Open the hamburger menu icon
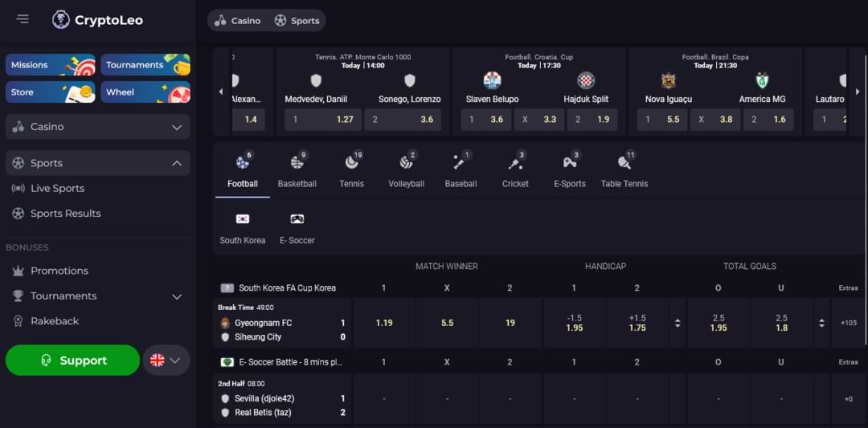 tap(23, 18)
